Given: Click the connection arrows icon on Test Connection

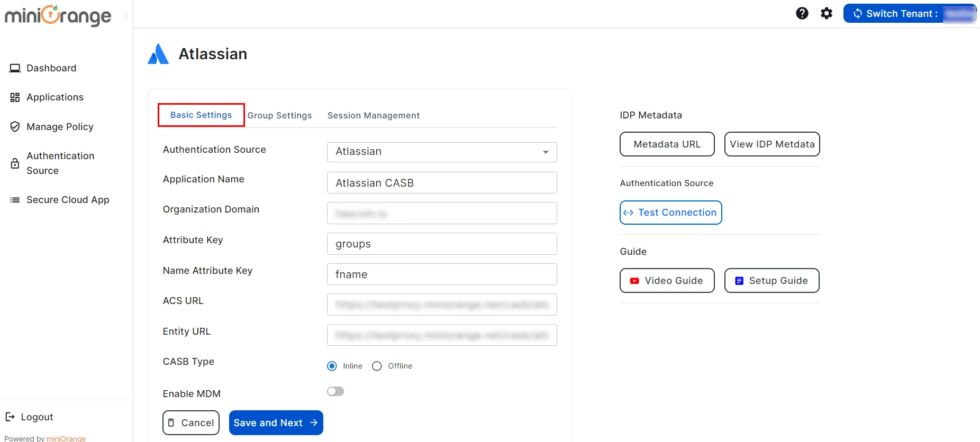Looking at the screenshot, I should click(x=628, y=213).
